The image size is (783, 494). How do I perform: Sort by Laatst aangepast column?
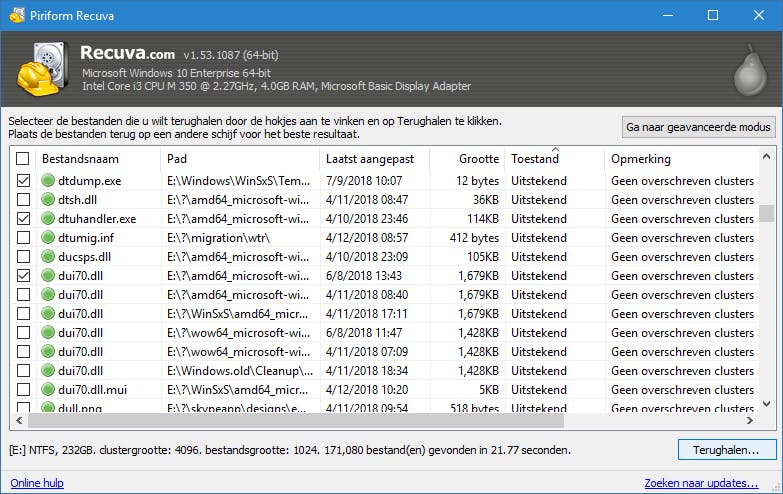[374, 159]
